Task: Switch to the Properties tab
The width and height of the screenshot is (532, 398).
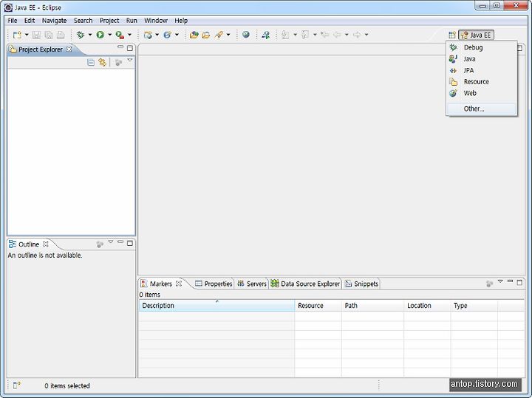Action: click(214, 284)
